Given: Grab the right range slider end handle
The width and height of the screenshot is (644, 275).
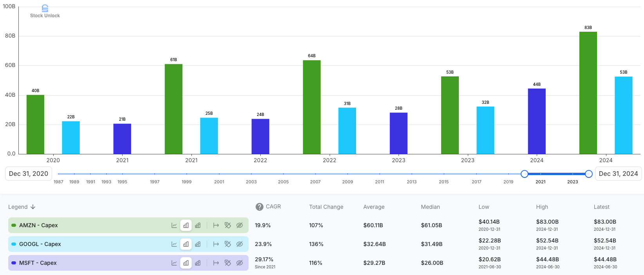Looking at the screenshot, I should coord(588,174).
